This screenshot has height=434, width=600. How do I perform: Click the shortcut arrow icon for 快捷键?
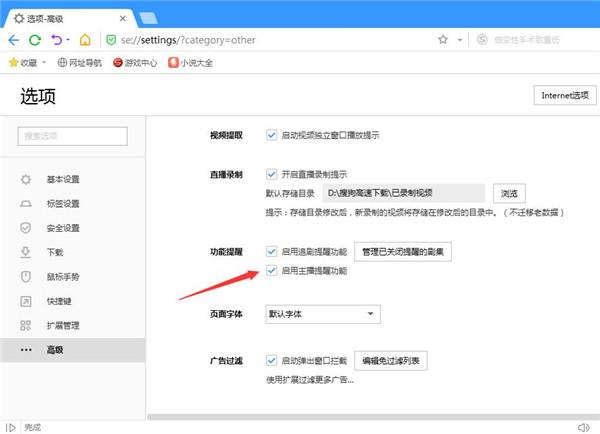[26, 301]
